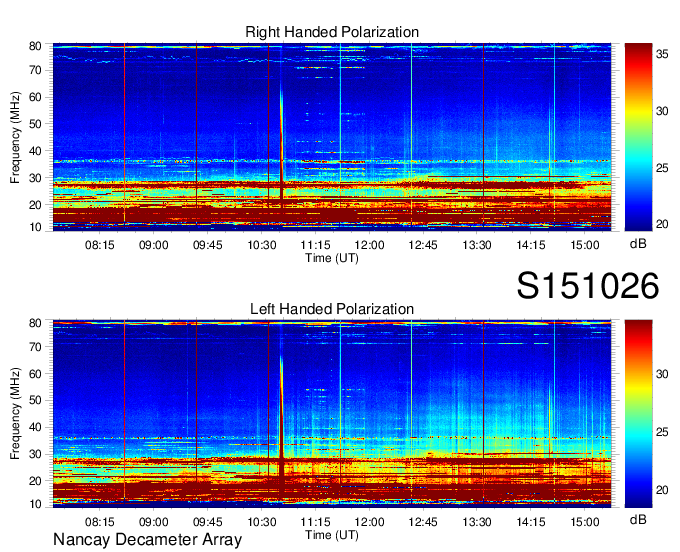Screen dimensions: 680x552
Task: Click the 50 MHz tick on the top plot
Action: point(35,124)
